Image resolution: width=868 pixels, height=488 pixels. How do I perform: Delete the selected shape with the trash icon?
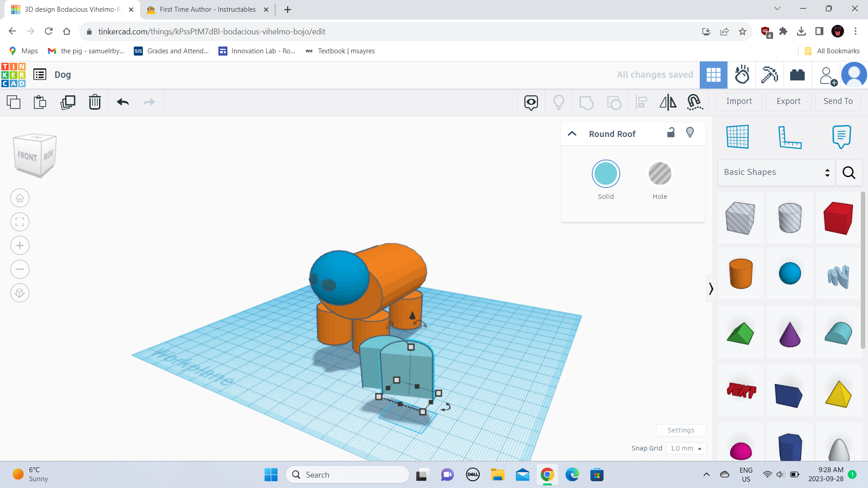pos(94,102)
